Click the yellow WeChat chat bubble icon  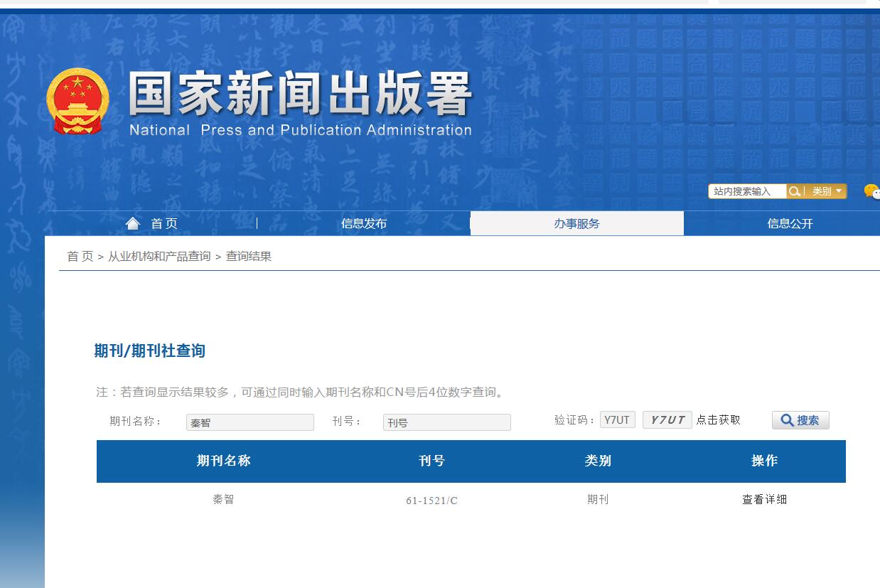tap(871, 191)
